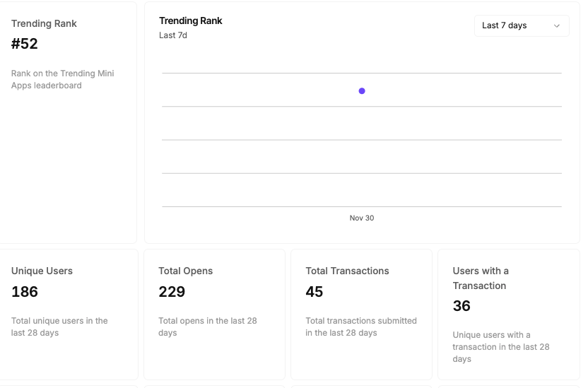Viewport: 588px width, 388px height.
Task: Click the chevron in the Last 7 days selector
Action: pos(556,26)
